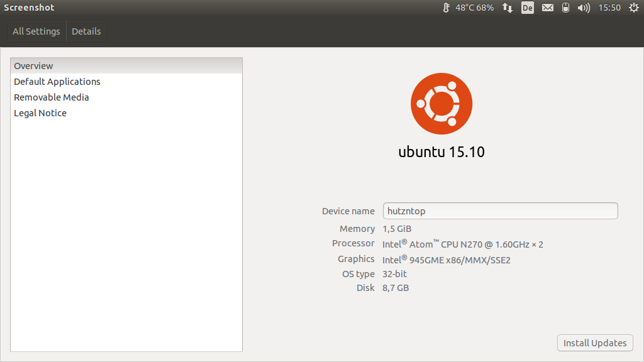
Task: Click the Details toolbar button
Action: [x=86, y=31]
